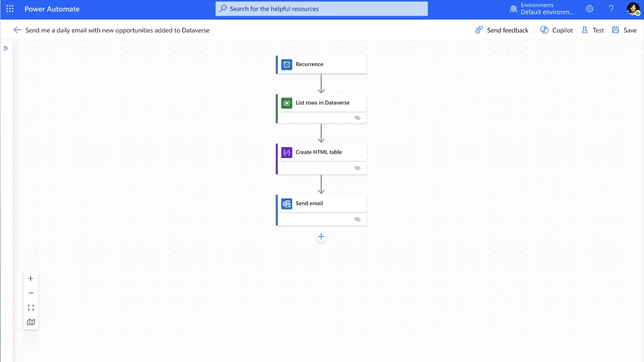The height and width of the screenshot is (362, 644).
Task: Select the List rows in Dataverse action
Action: (321, 103)
